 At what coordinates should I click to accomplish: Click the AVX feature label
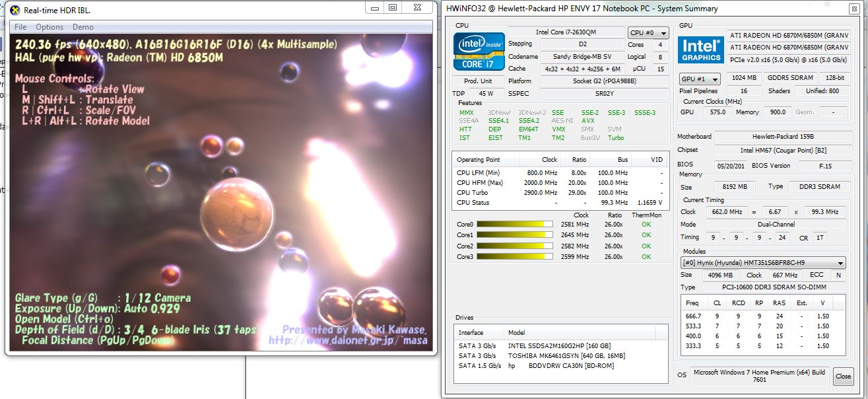point(587,121)
